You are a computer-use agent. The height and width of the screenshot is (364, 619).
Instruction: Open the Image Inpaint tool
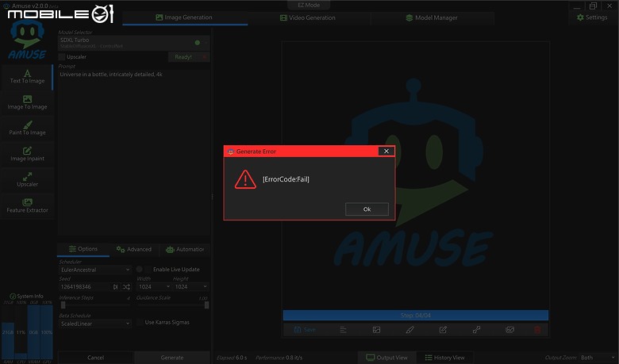pos(27,154)
